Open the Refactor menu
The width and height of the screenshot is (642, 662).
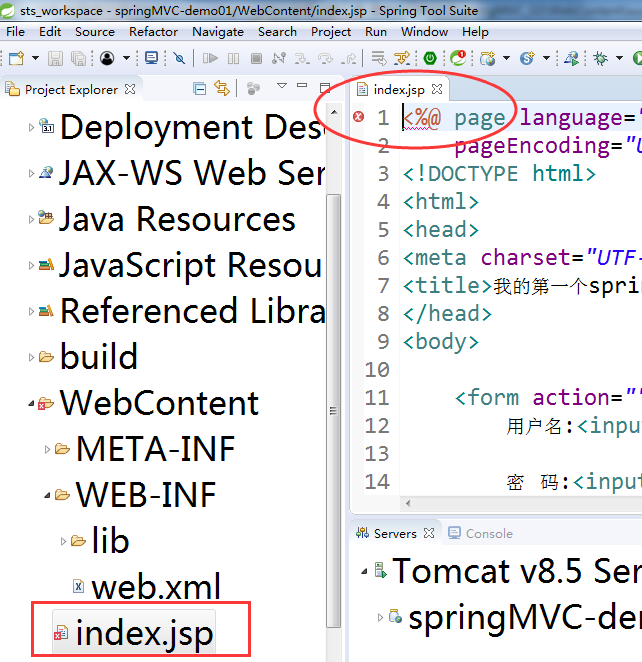click(x=153, y=32)
